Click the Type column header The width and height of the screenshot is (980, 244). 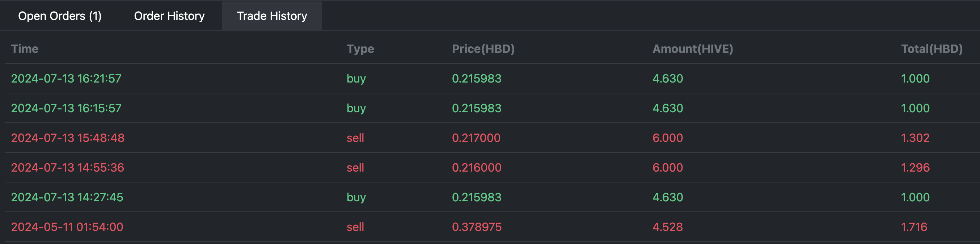360,49
